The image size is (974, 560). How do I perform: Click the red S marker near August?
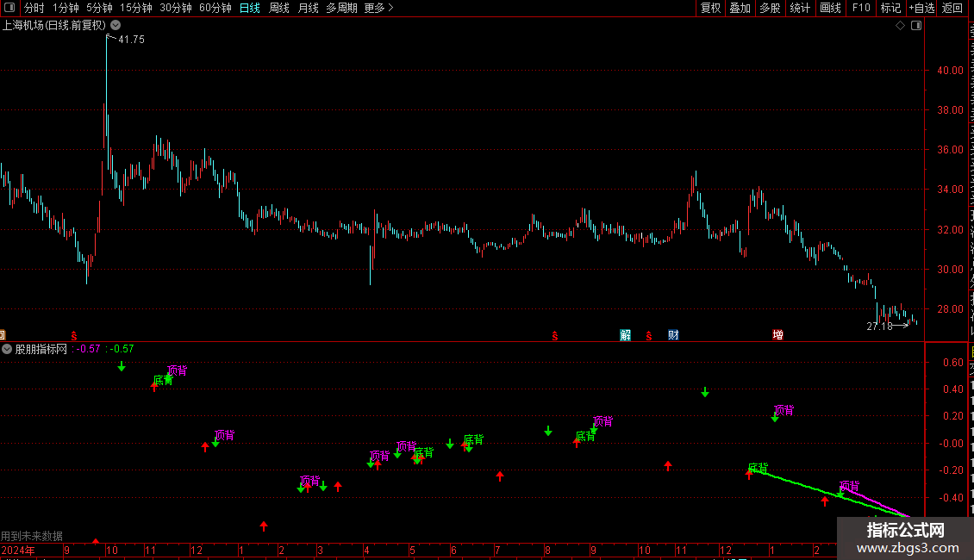pyautogui.click(x=555, y=336)
